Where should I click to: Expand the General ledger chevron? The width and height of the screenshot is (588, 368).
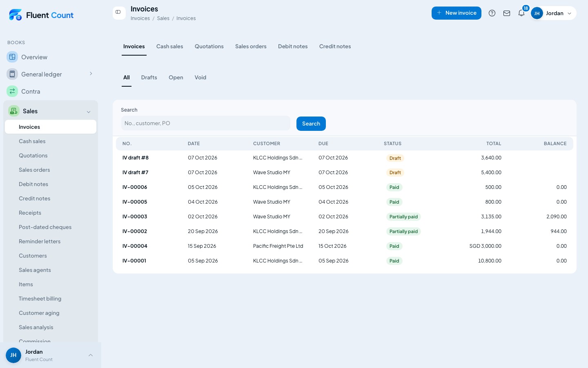coord(91,74)
